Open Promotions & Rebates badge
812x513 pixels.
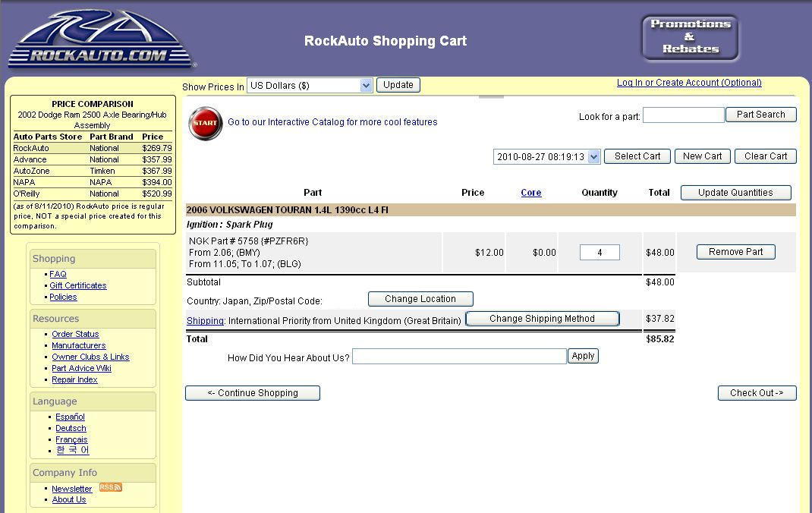click(691, 37)
